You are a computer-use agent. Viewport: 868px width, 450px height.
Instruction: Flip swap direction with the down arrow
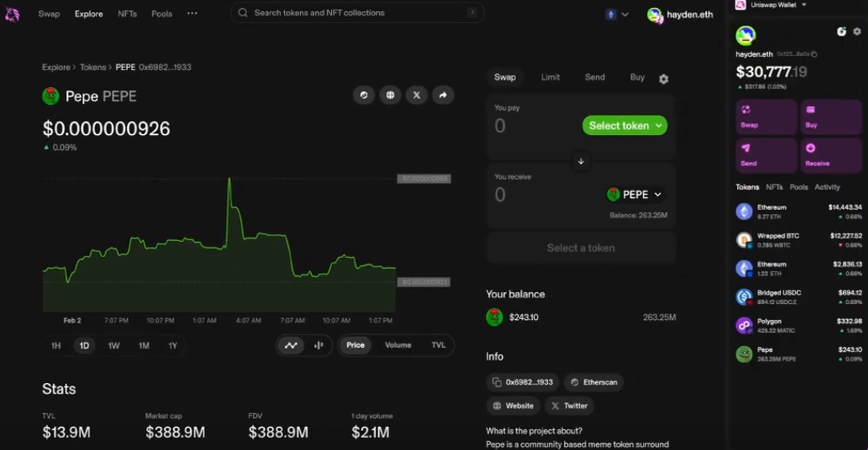581,161
